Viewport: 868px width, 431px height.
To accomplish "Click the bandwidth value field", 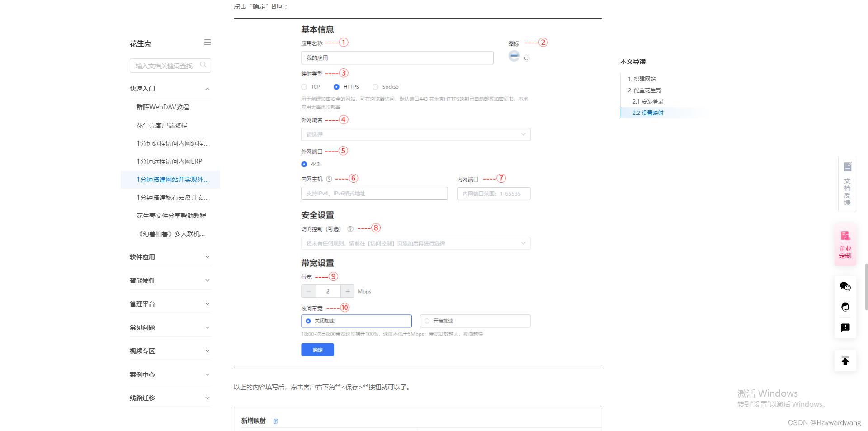I will click(x=328, y=291).
